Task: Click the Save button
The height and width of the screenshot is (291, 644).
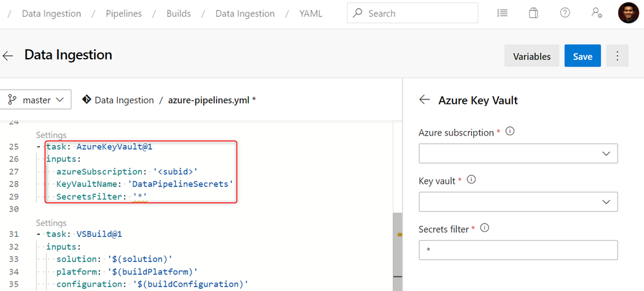Action: coord(582,56)
